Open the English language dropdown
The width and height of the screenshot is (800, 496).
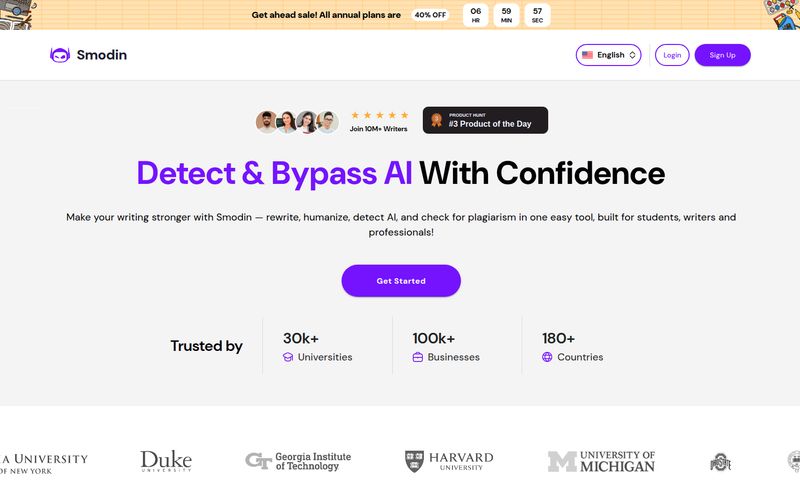click(x=608, y=55)
